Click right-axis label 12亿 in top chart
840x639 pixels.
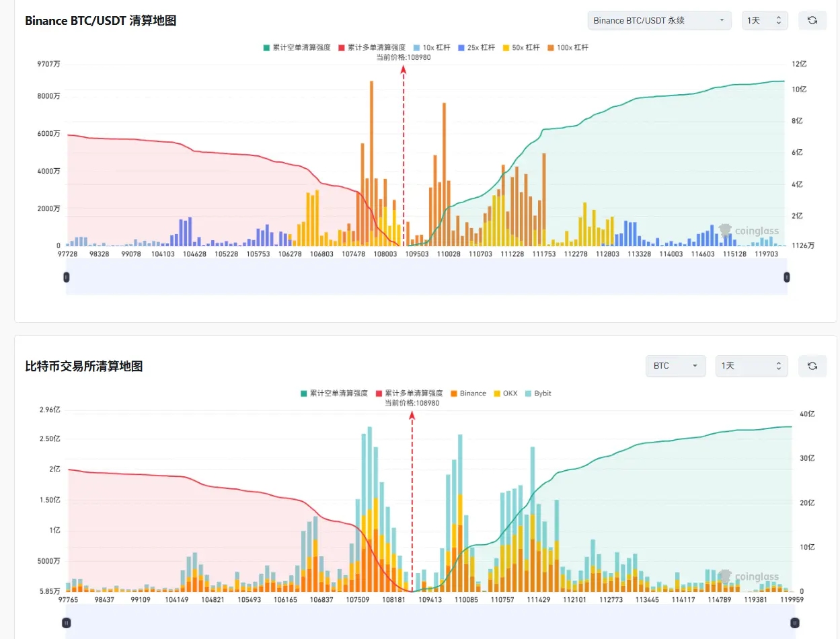pyautogui.click(x=798, y=64)
